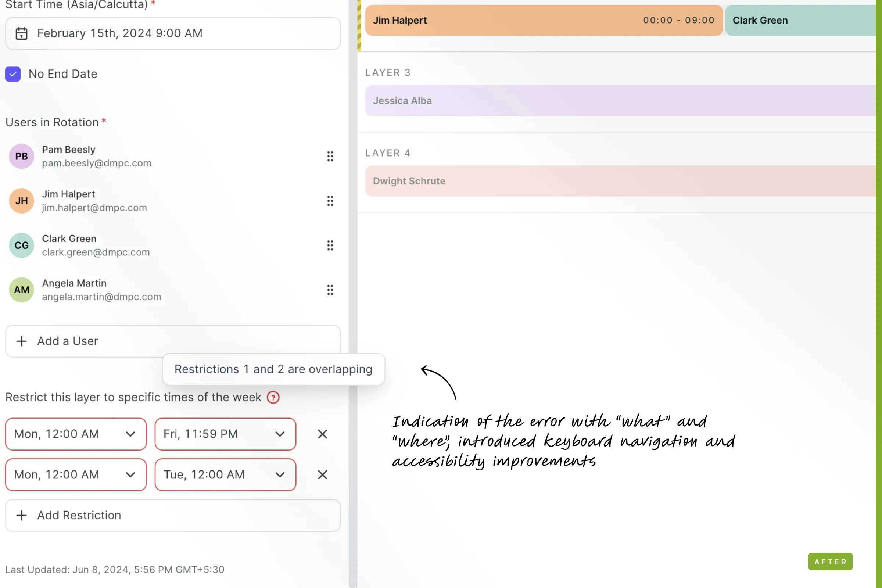Click Add a User button
Screen dimensions: 882x588
coord(173,341)
